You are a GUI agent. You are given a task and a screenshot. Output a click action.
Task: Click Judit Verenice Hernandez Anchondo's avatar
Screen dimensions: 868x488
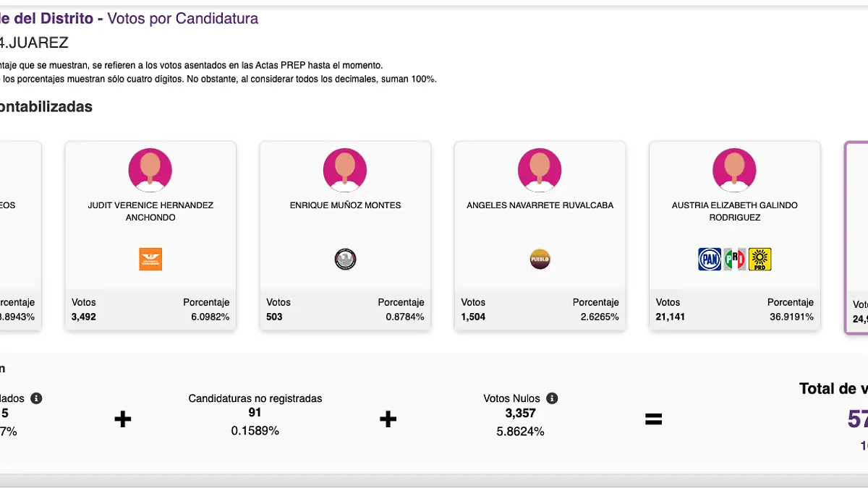(x=150, y=171)
